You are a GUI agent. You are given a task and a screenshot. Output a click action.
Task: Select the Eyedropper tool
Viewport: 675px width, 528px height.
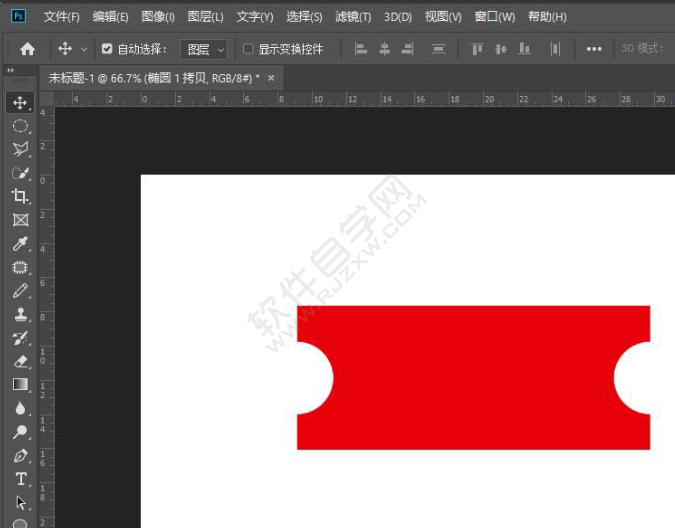tap(20, 244)
